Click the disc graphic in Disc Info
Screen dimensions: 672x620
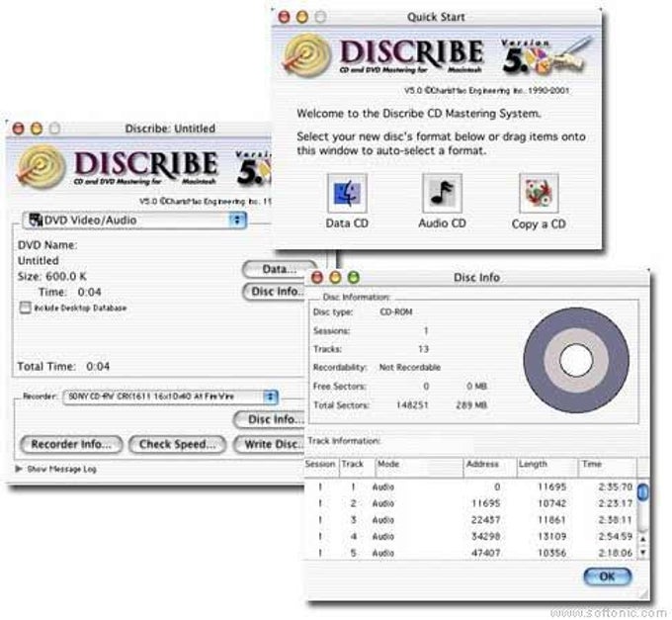coord(576,360)
